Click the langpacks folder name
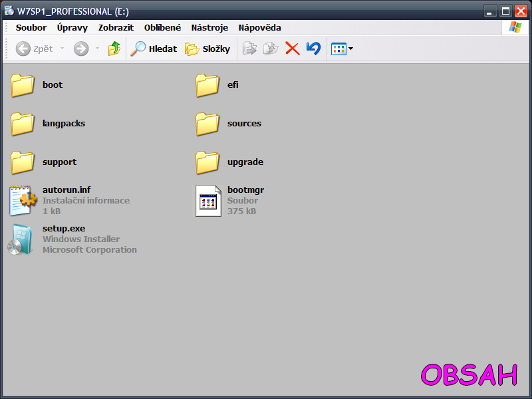 [64, 124]
